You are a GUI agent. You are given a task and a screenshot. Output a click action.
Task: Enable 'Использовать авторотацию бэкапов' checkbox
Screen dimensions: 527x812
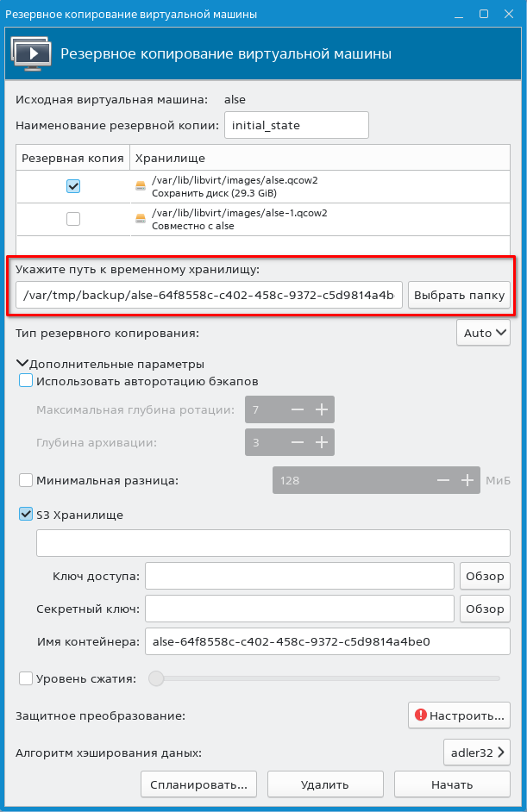(26, 381)
